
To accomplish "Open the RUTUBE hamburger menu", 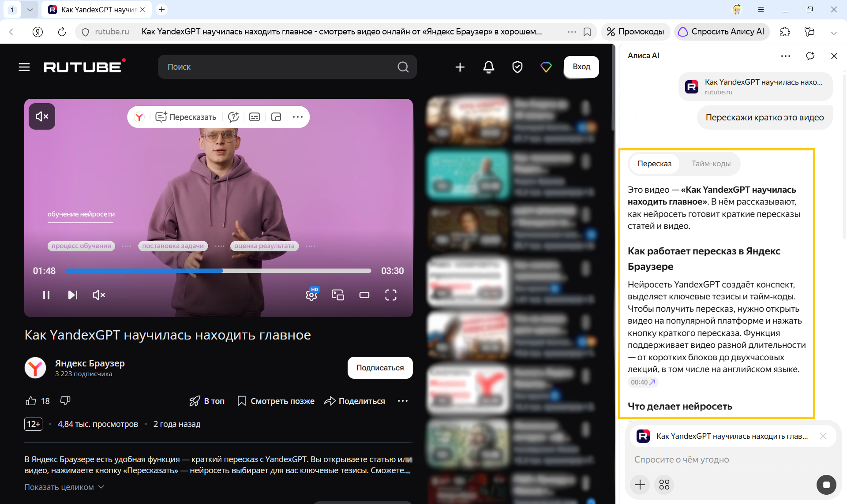I will [x=24, y=67].
